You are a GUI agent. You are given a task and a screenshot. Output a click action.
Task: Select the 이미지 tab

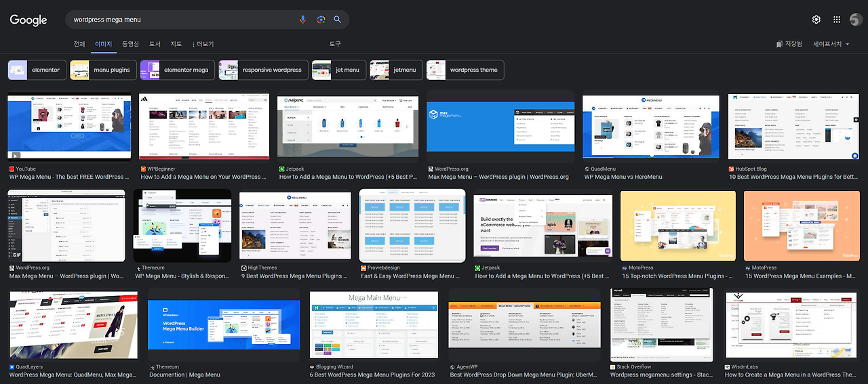click(x=104, y=44)
